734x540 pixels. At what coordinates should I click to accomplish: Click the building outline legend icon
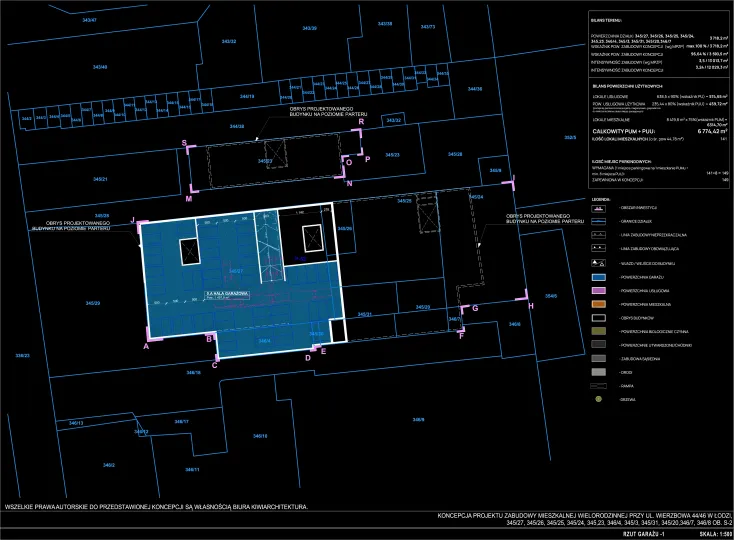coord(600,316)
